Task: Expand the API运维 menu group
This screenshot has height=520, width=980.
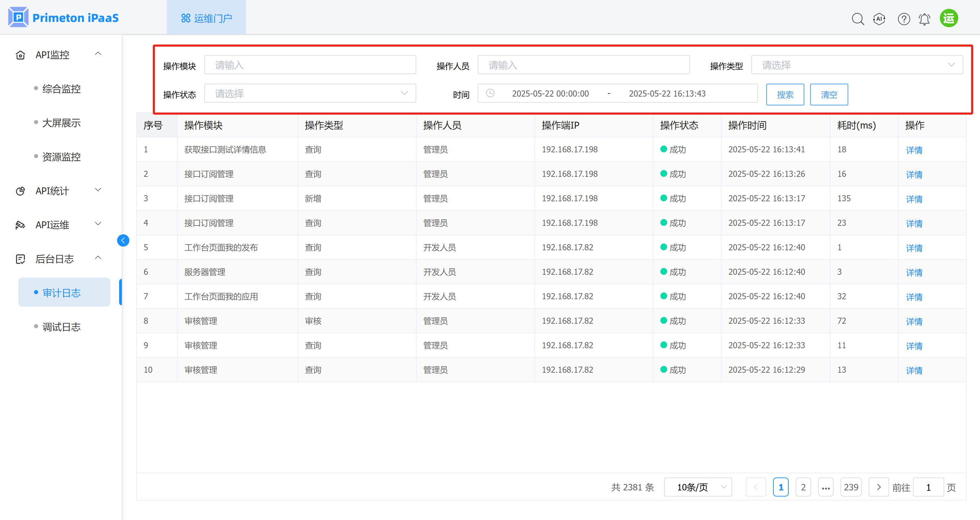Action: click(x=98, y=224)
